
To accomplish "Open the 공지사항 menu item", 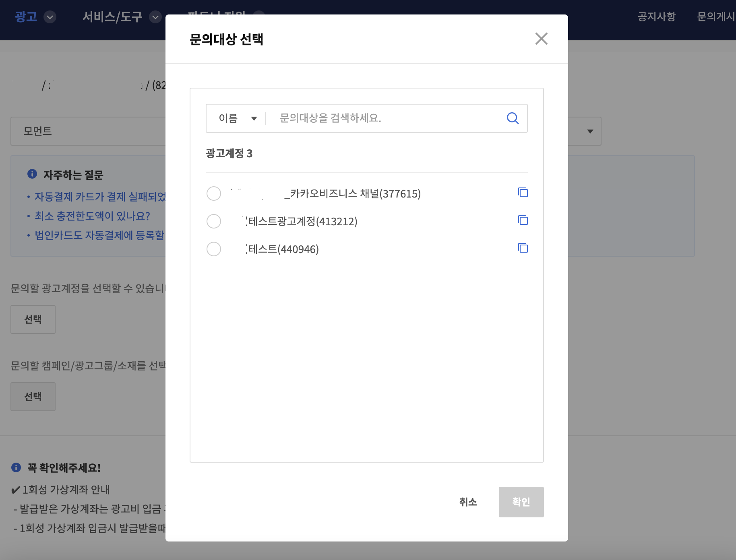I will click(656, 16).
